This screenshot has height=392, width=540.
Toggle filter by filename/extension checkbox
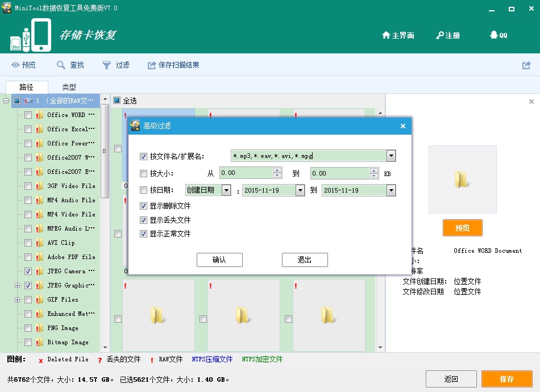pos(144,157)
